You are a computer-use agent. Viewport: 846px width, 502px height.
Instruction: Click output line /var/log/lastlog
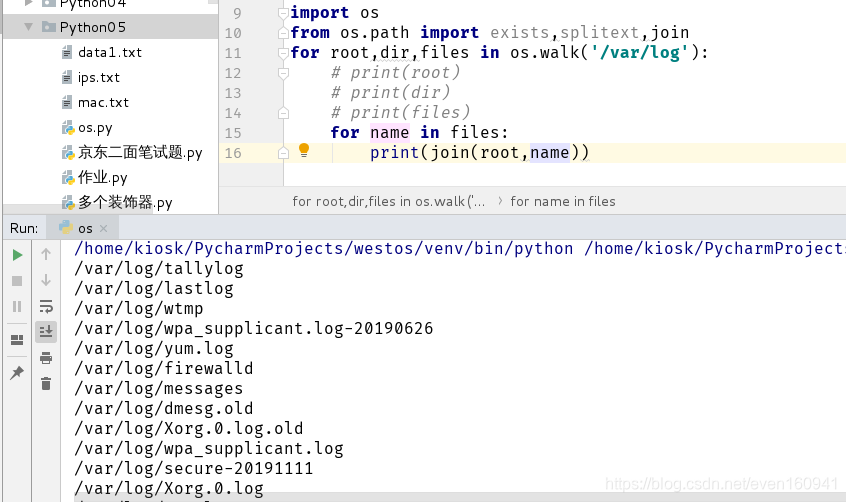[x=154, y=288]
